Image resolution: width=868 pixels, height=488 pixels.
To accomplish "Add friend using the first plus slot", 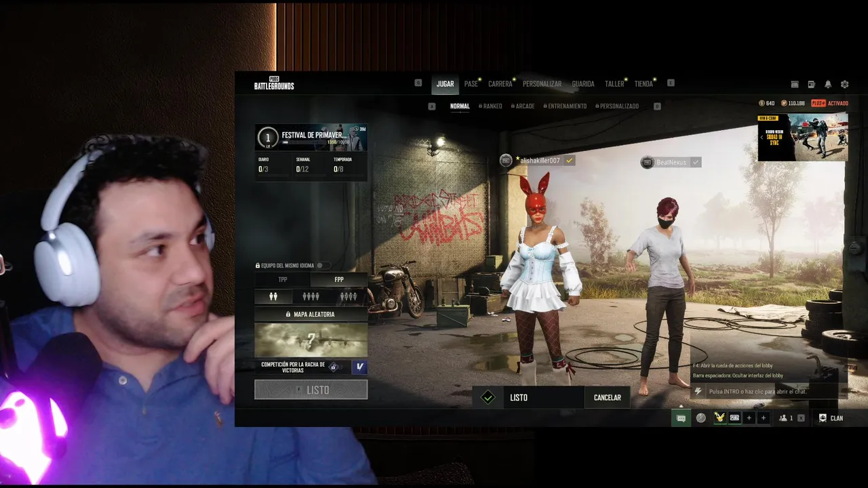I will (x=749, y=418).
